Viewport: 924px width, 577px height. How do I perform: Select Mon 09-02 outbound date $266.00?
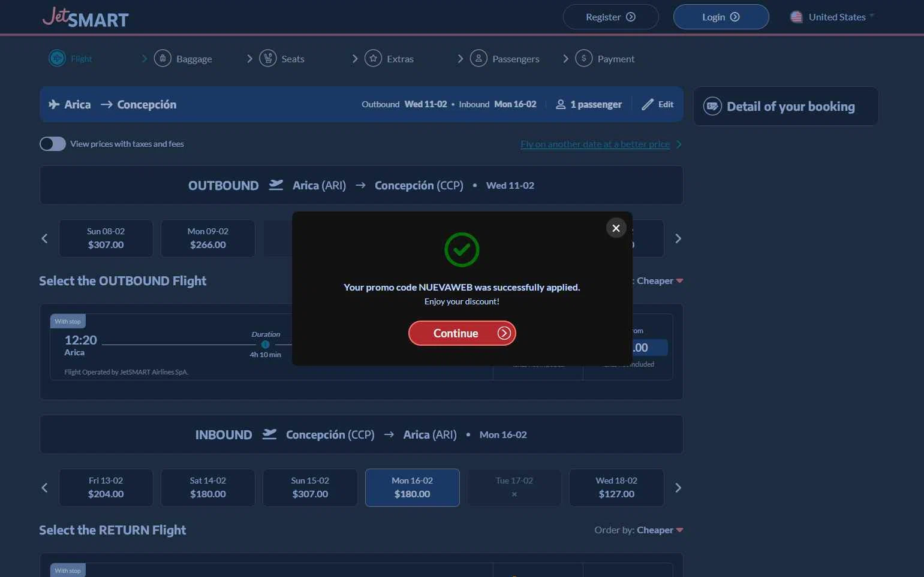[208, 238]
